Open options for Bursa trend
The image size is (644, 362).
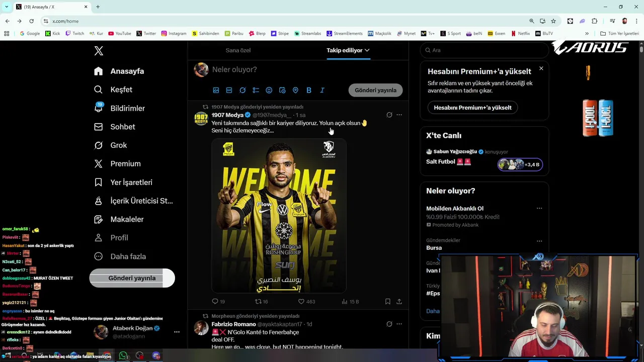coord(539,241)
